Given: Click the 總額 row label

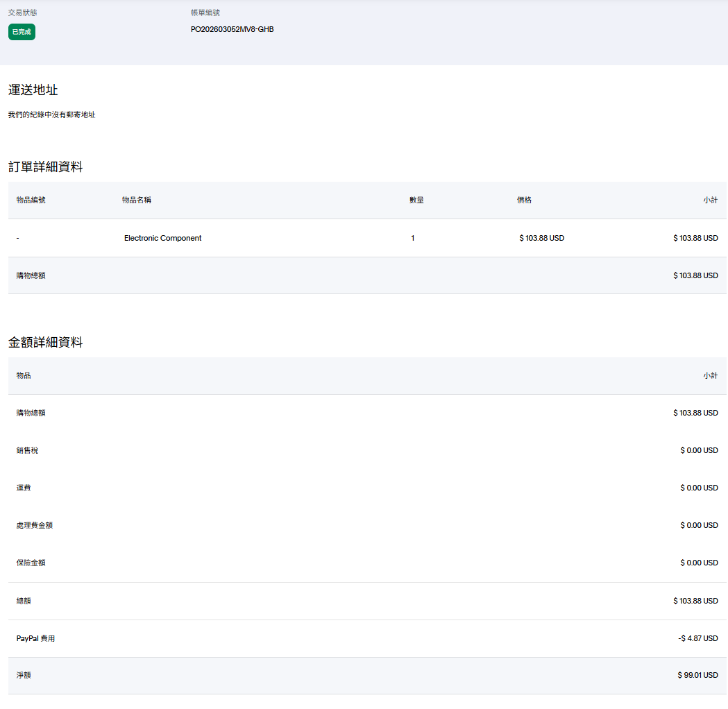Looking at the screenshot, I should click(x=24, y=601).
